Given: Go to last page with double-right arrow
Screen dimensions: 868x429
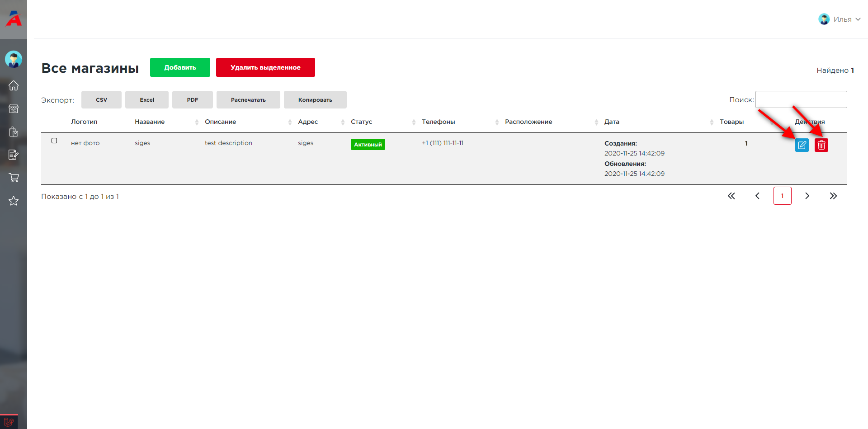Looking at the screenshot, I should click(833, 196).
